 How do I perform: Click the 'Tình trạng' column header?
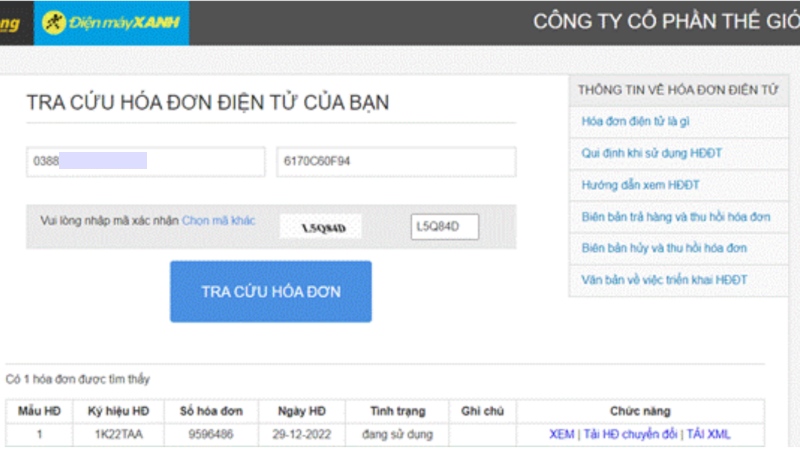(397, 411)
